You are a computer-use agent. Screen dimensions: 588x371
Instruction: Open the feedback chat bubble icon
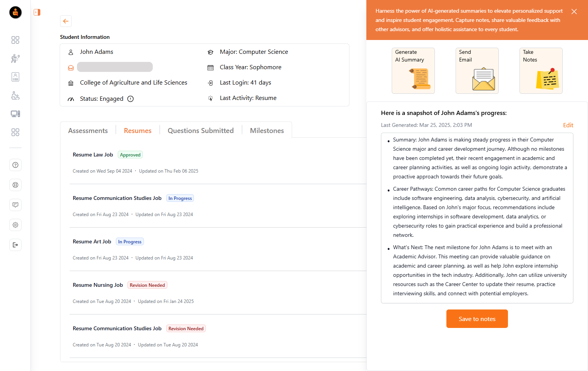click(15, 205)
